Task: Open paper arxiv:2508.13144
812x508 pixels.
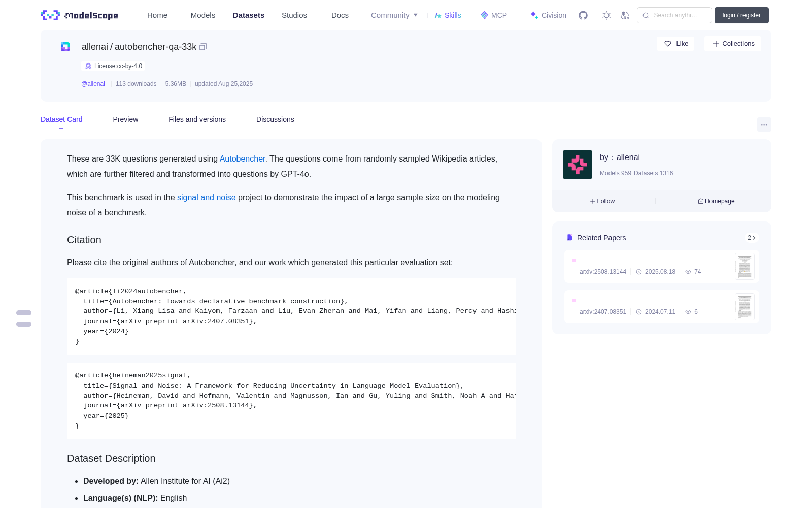Action: (x=603, y=272)
